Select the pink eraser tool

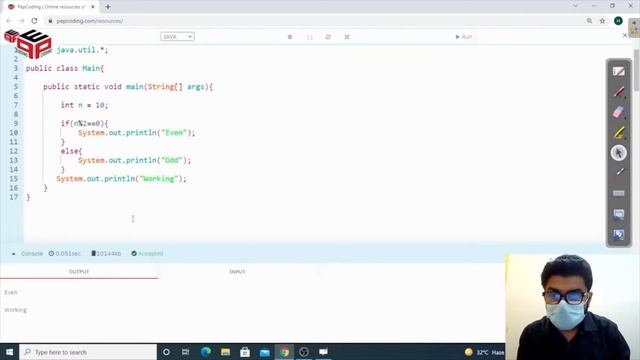[618, 112]
